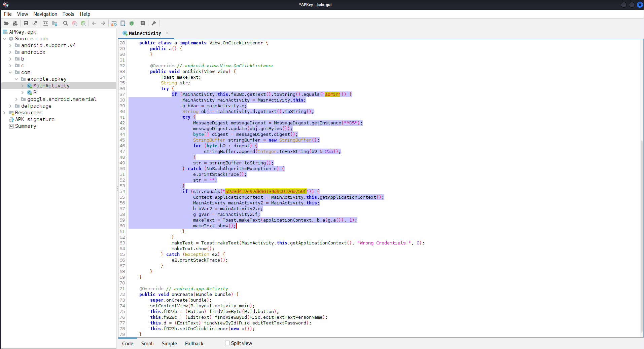
Task: Toggle deobfuscation toolbar icon
Action: coord(114,23)
